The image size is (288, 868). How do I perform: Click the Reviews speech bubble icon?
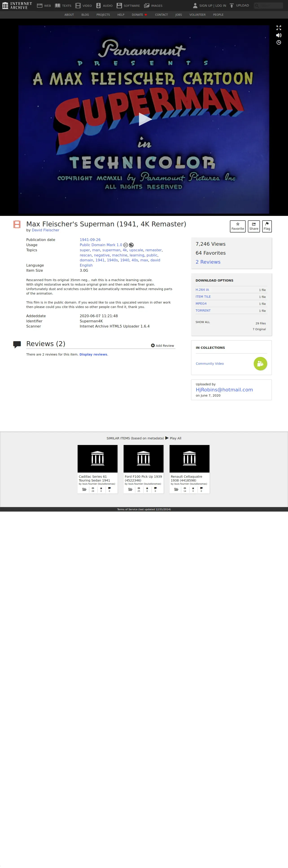pos(17,344)
